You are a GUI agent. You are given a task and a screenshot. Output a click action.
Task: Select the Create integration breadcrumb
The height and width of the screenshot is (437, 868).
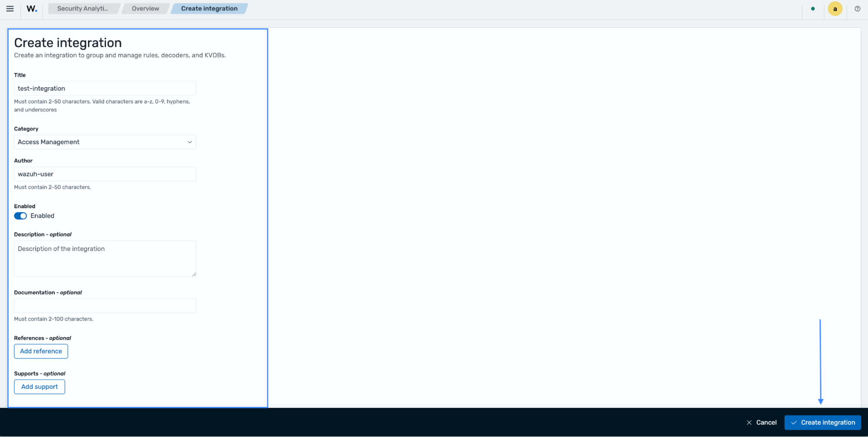[x=209, y=9]
